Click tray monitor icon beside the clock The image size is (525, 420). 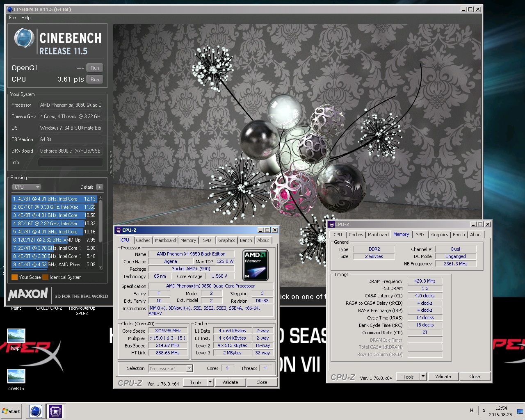pyautogui.click(x=520, y=411)
